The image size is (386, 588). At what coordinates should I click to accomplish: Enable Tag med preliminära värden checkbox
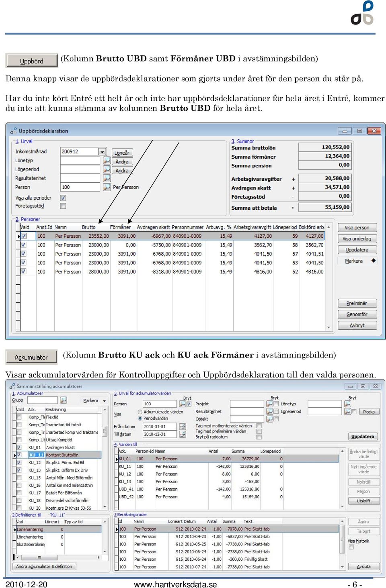tap(259, 431)
